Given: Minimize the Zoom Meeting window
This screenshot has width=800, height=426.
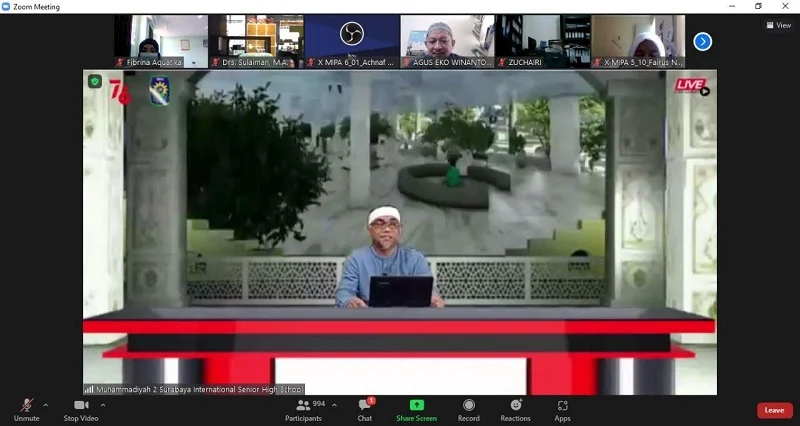Looking at the screenshot, I should [x=732, y=6].
